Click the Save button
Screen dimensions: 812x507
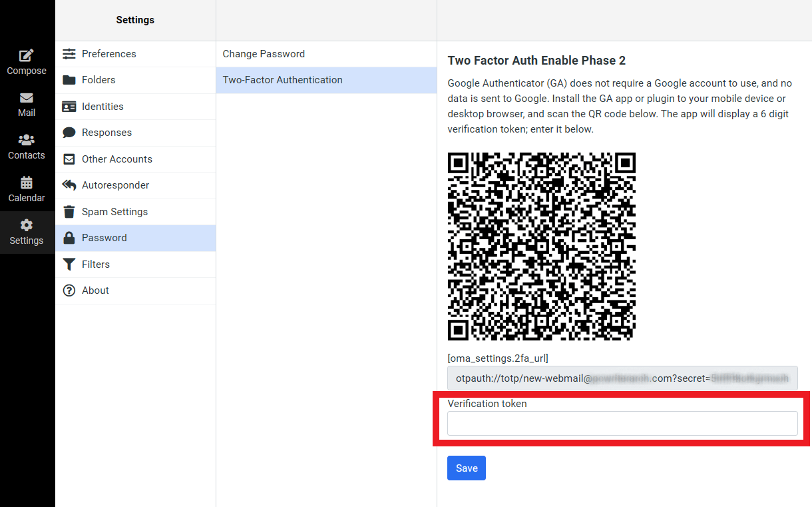click(467, 468)
